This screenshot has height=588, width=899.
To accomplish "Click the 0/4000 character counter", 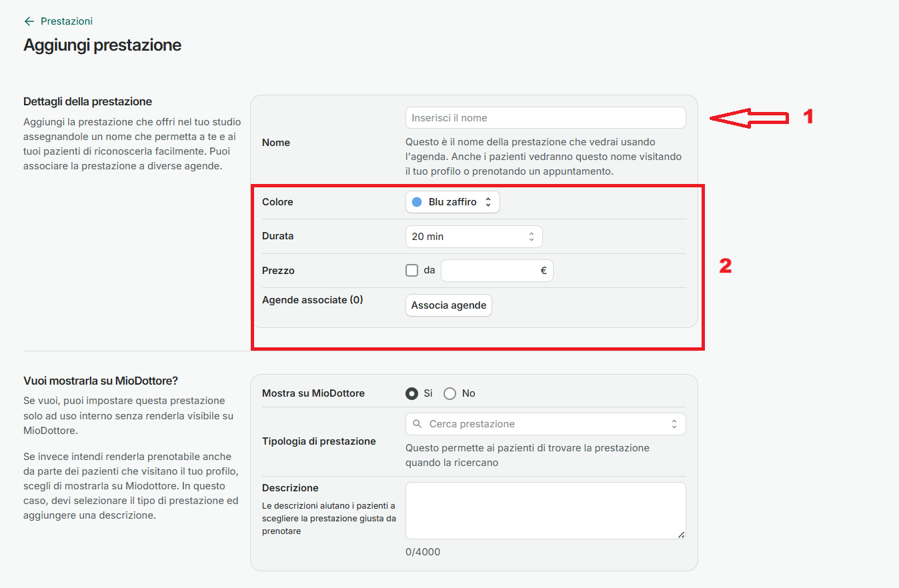I will [423, 552].
